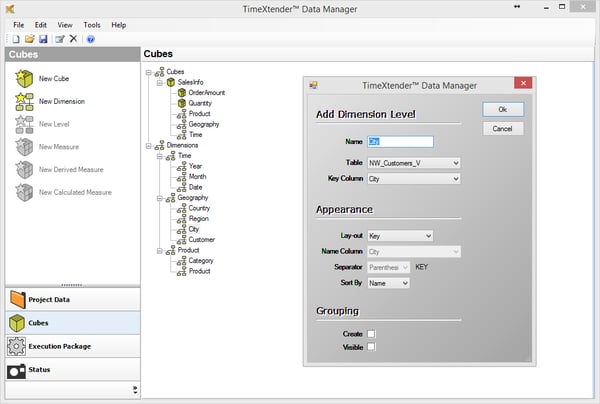Select the City level in Geography

tap(194, 229)
